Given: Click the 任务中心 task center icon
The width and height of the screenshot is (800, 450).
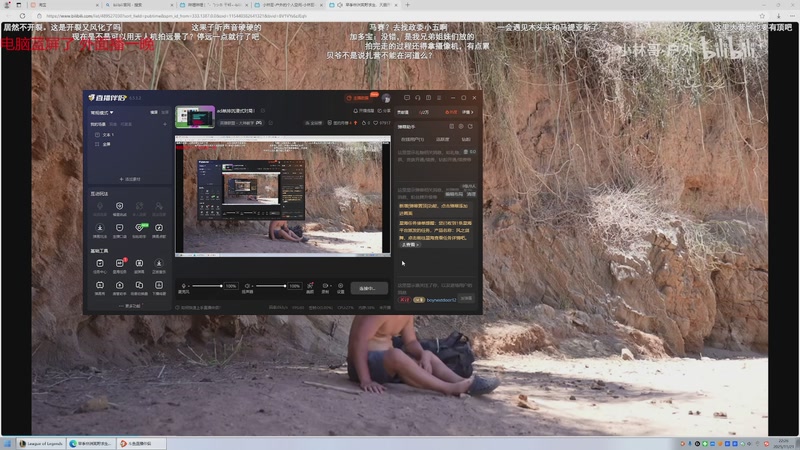Looking at the screenshot, I should [x=100, y=265].
